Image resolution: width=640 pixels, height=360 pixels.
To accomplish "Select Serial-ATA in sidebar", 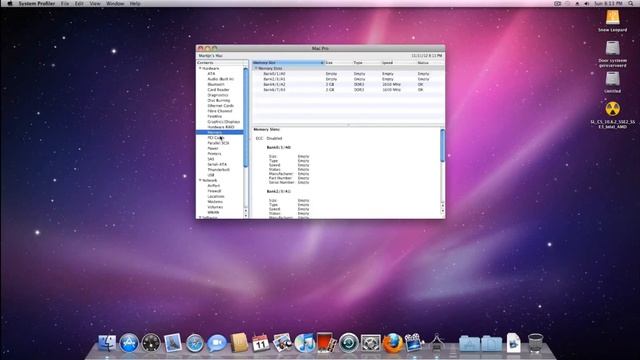I will [x=217, y=164].
